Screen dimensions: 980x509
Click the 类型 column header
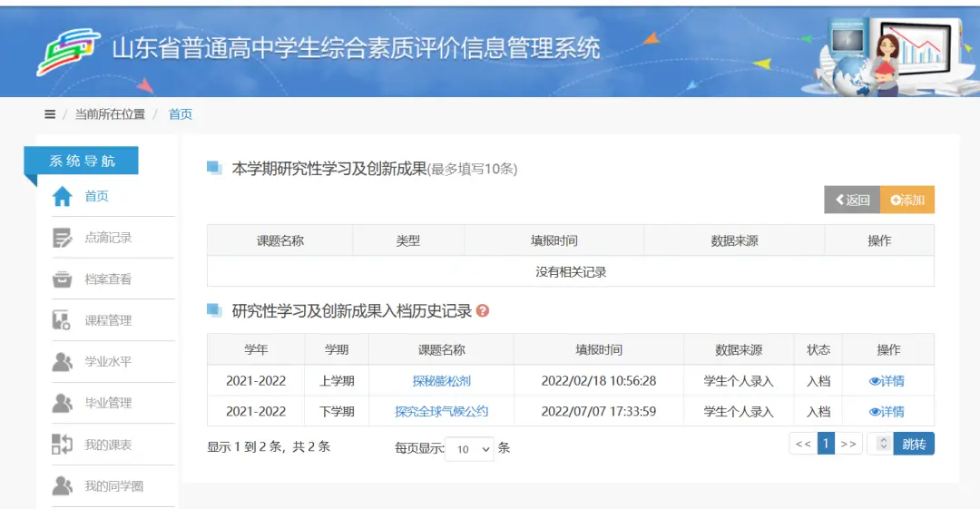408,240
